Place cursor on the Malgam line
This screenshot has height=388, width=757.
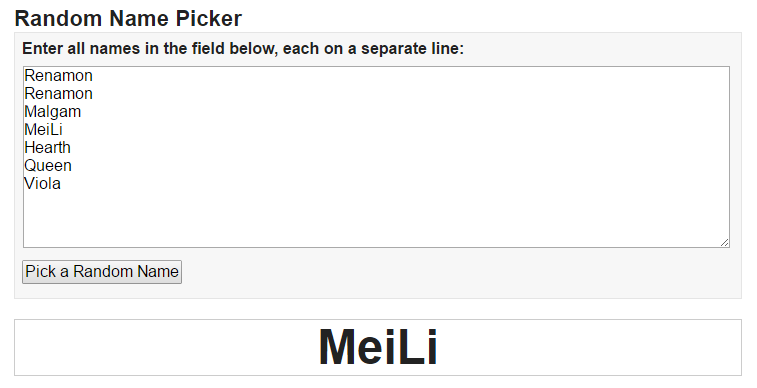tap(53, 111)
